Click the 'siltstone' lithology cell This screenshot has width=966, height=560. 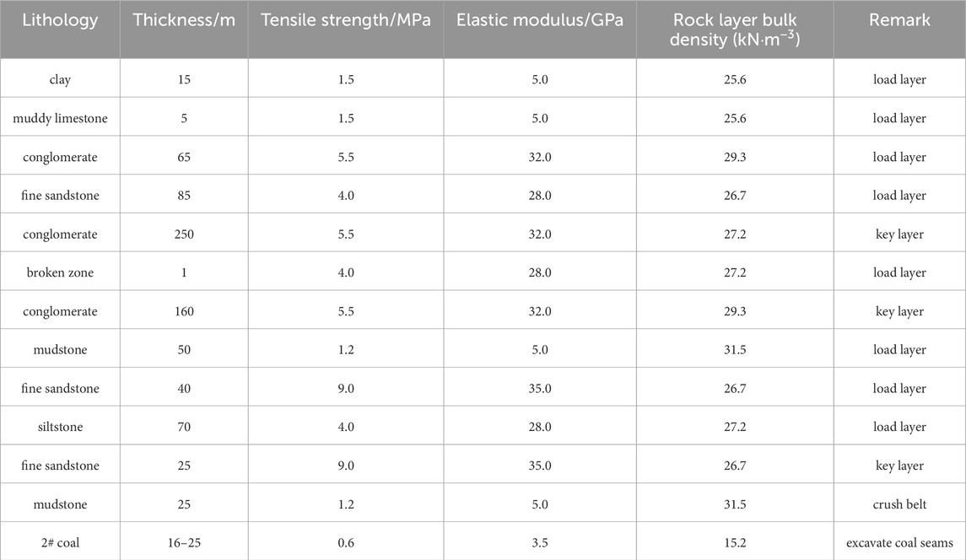(60, 428)
